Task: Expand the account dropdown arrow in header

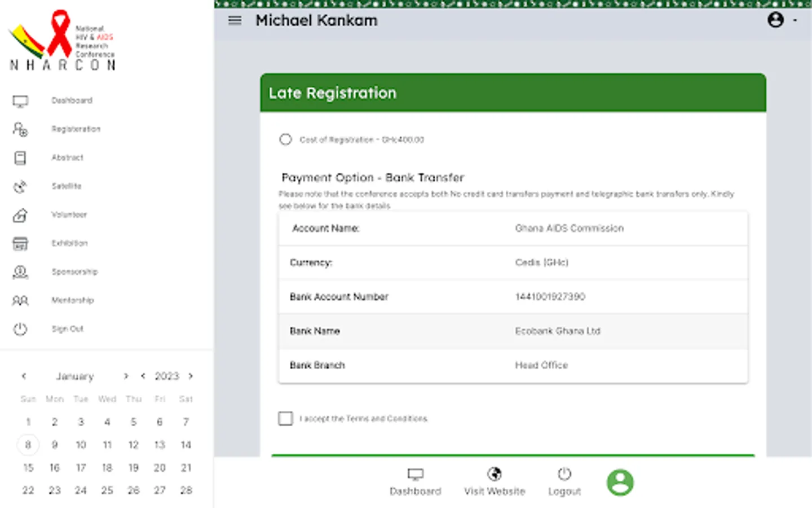Action: [x=795, y=21]
